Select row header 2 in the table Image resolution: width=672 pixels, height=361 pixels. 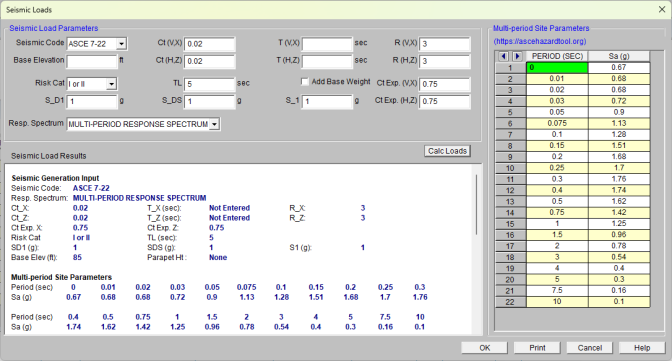510,79
